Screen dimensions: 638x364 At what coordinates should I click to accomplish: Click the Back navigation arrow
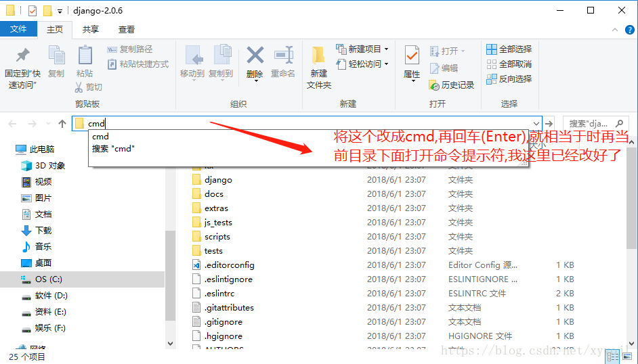[x=13, y=124]
